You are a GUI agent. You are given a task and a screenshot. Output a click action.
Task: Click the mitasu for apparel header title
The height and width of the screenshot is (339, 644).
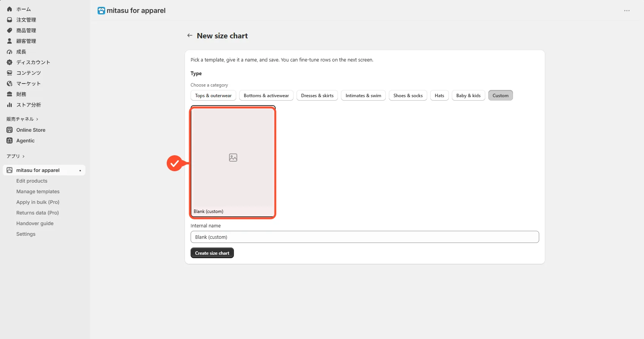[136, 11]
